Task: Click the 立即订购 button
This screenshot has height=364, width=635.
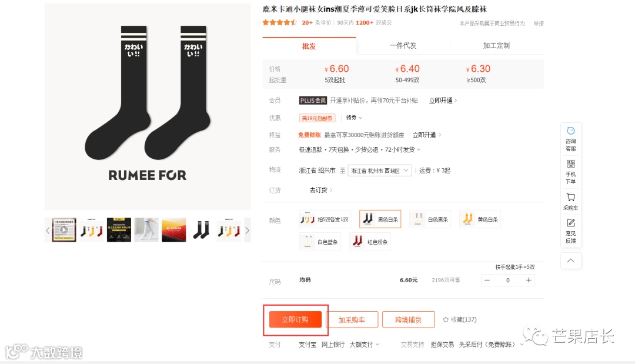Action: click(295, 319)
